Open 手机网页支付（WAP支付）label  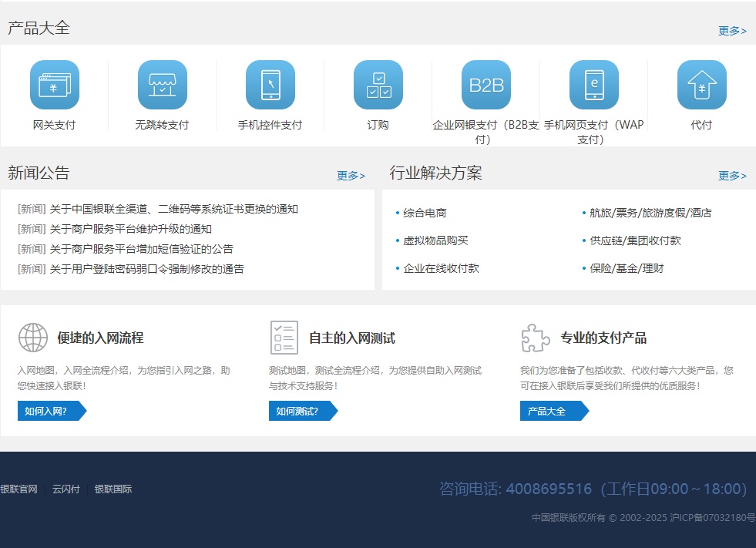point(593,132)
